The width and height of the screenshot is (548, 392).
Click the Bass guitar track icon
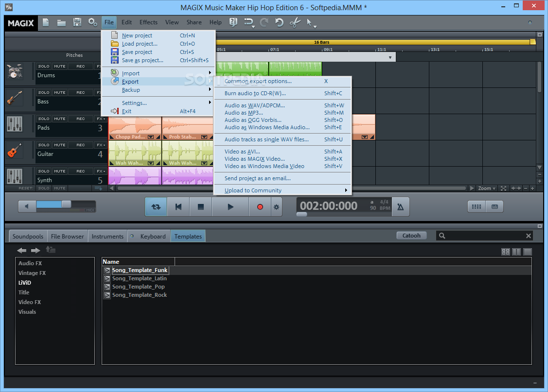tap(15, 98)
